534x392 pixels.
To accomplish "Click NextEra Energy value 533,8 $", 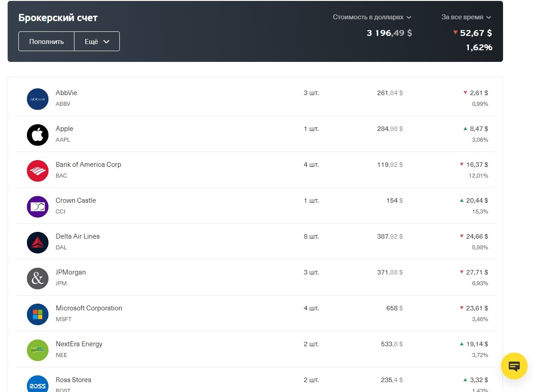I will (x=392, y=344).
